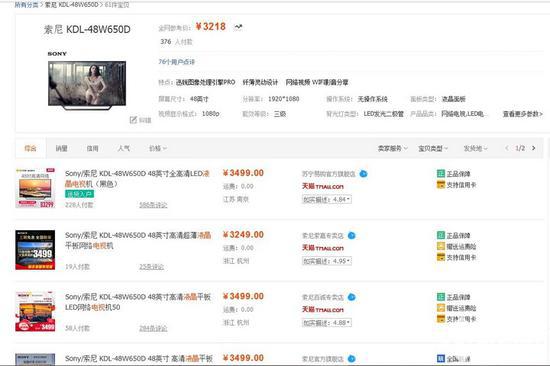Expand the 发货地 filter dropdown

(475, 148)
